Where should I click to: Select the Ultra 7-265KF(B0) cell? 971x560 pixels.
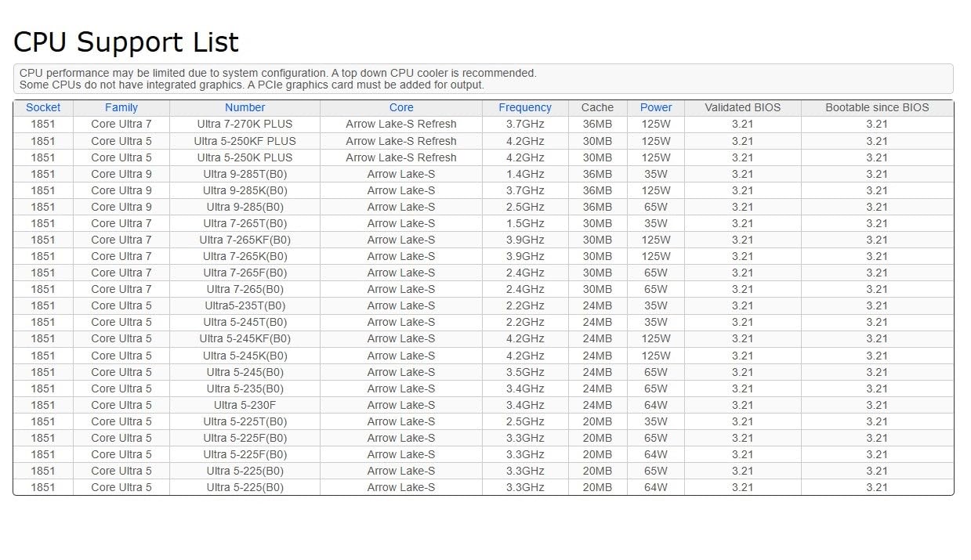click(245, 240)
